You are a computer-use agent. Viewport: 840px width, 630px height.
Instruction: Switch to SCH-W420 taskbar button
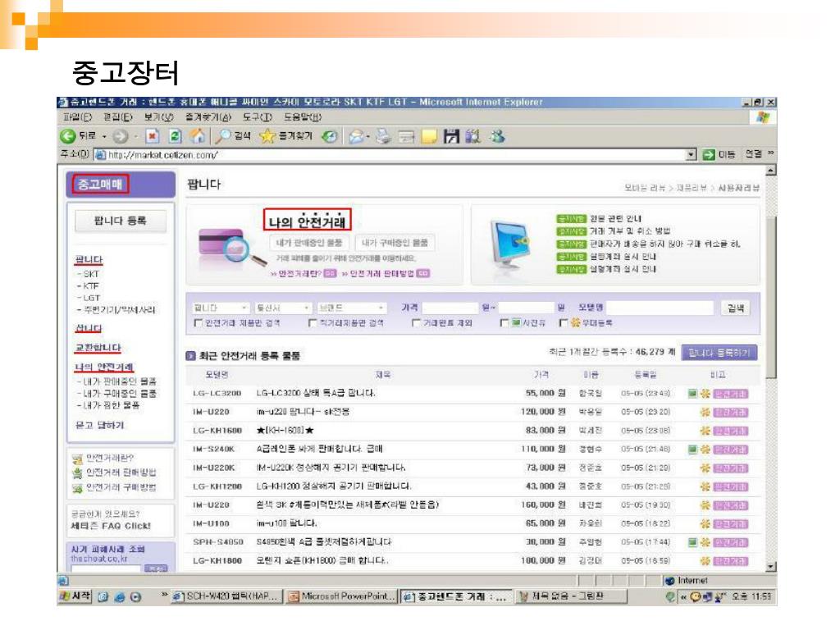pyautogui.click(x=226, y=596)
